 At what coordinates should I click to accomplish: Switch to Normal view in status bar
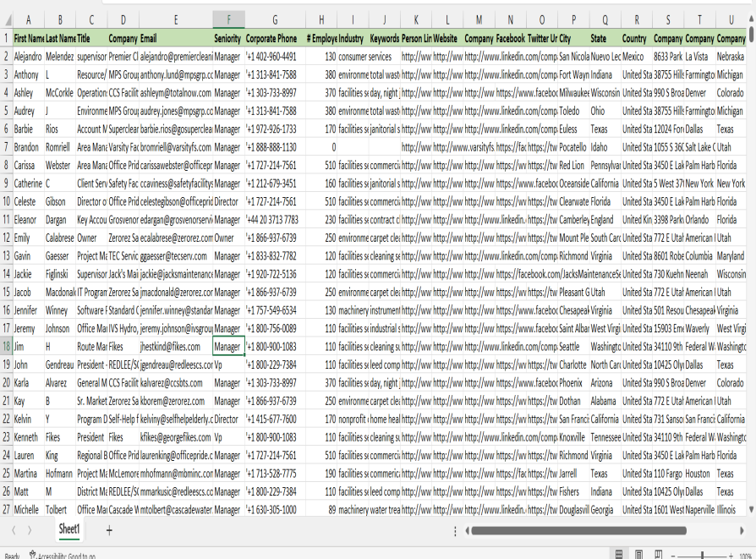click(619, 554)
